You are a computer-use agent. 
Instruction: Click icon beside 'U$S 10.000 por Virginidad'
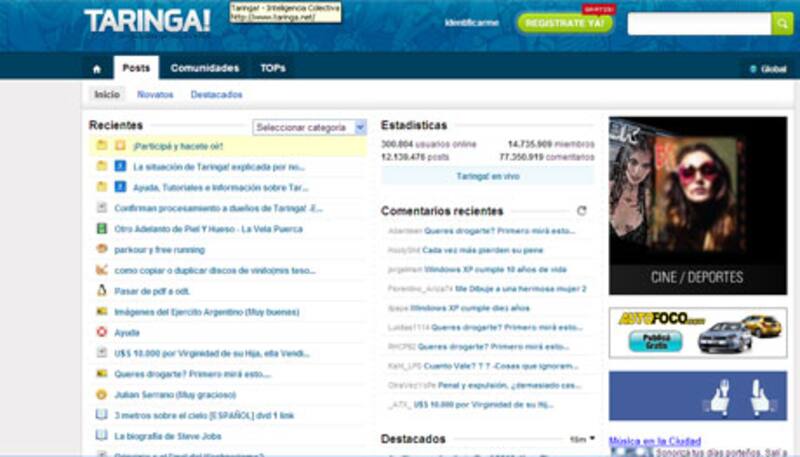click(x=102, y=352)
